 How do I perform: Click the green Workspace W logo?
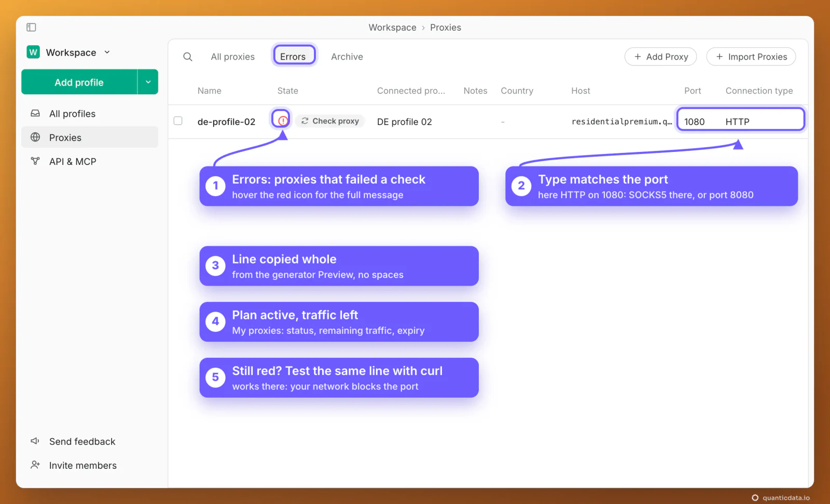[33, 52]
